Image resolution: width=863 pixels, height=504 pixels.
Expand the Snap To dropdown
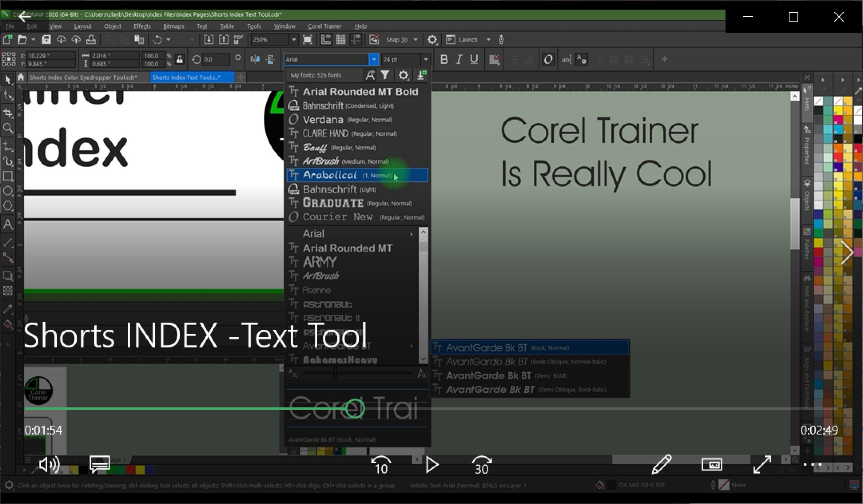(415, 40)
